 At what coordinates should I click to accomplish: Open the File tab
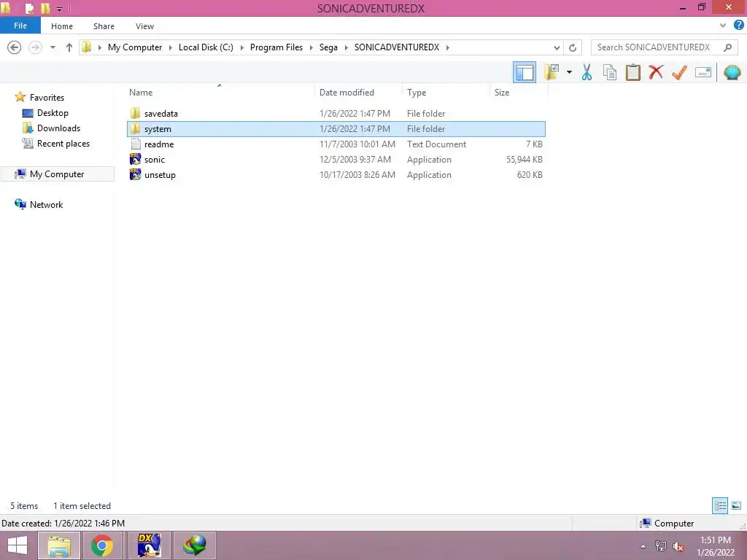[x=20, y=26]
